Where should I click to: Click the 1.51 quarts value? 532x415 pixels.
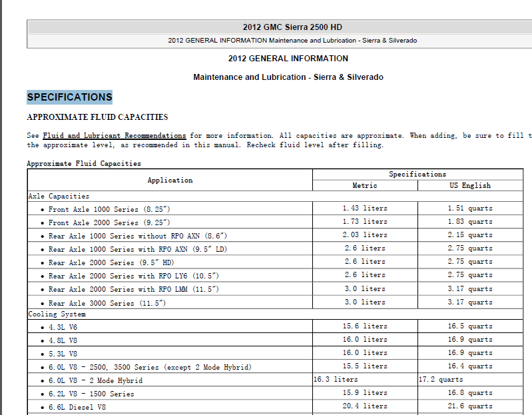coord(470,208)
